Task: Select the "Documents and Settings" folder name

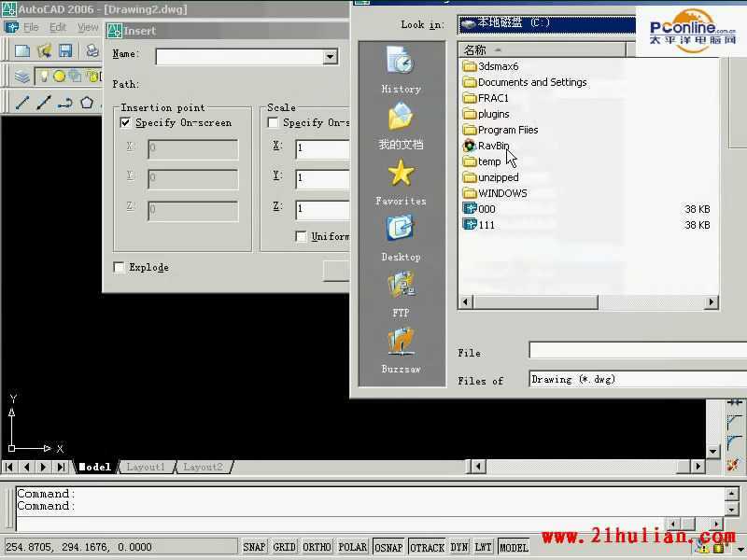Action: tap(532, 82)
